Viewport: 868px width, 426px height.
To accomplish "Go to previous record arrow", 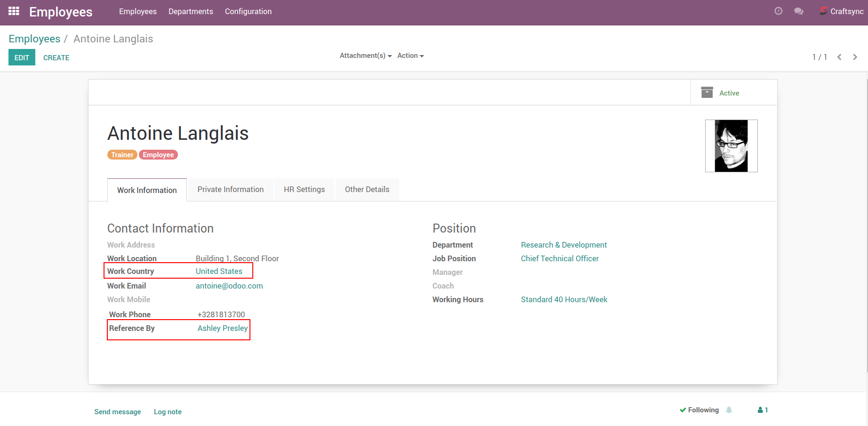I will pyautogui.click(x=839, y=57).
